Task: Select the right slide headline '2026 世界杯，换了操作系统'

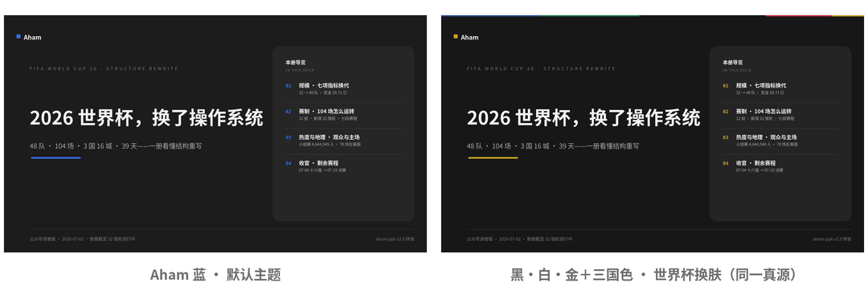Action: [584, 118]
